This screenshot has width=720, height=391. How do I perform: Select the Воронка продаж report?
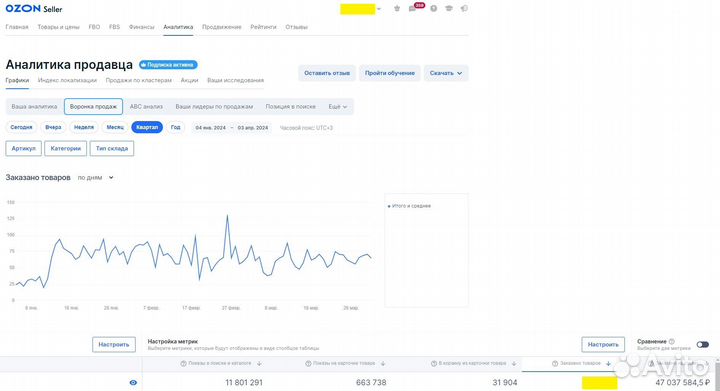pyautogui.click(x=93, y=106)
